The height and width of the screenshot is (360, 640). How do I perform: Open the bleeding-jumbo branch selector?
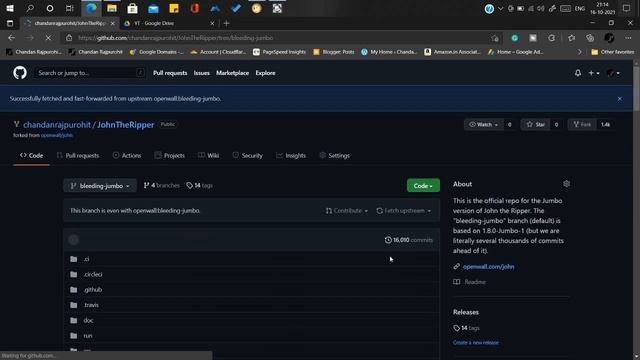pos(100,186)
